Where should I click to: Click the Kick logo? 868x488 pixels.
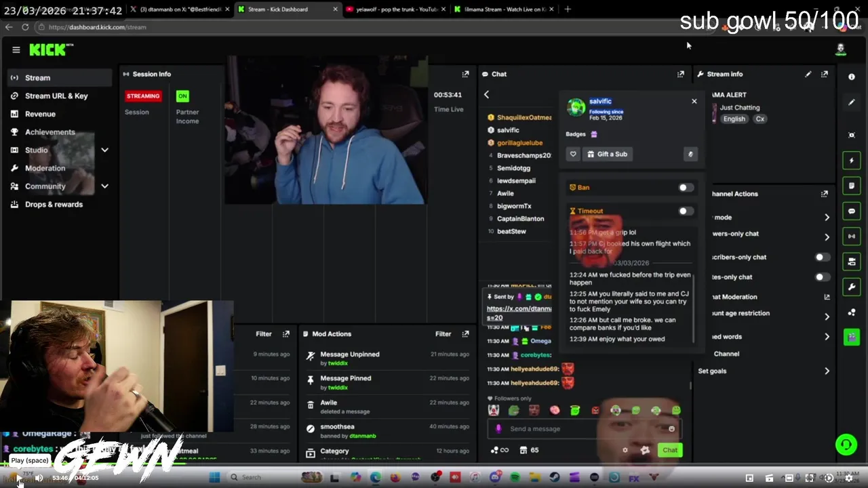coord(50,49)
